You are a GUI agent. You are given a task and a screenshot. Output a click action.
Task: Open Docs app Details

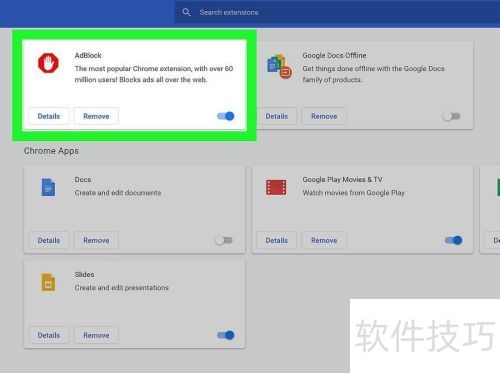click(x=49, y=240)
